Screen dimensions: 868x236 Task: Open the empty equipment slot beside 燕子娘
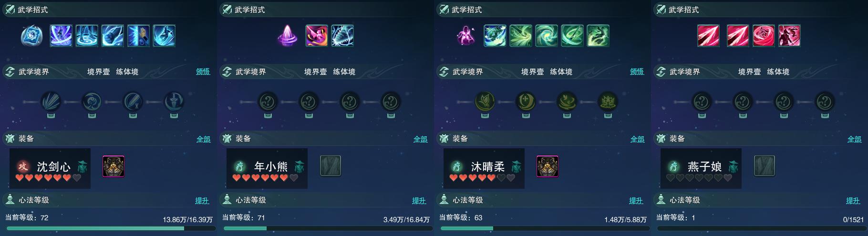[765, 166]
